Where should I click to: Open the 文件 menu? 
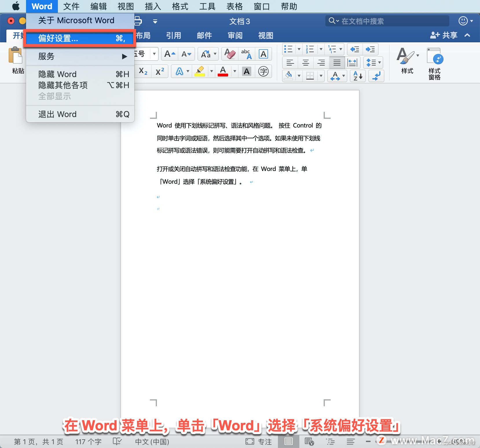coord(71,6)
